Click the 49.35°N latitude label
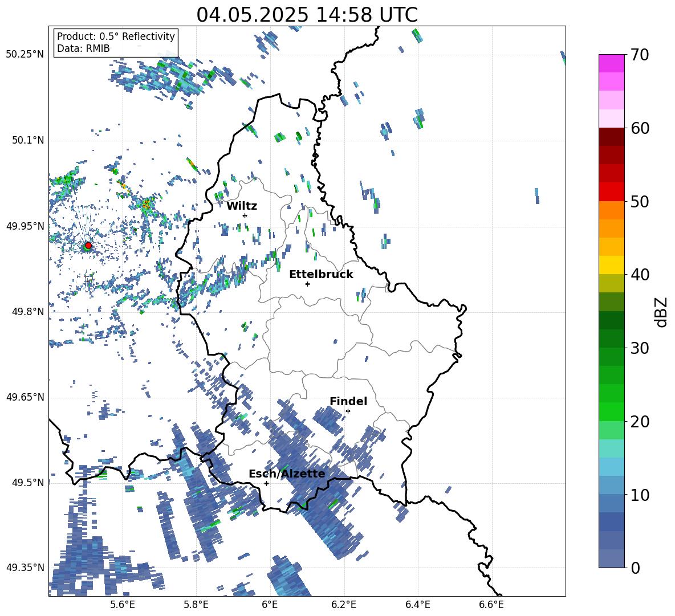Screen dimensions: 675x616 point(25,568)
